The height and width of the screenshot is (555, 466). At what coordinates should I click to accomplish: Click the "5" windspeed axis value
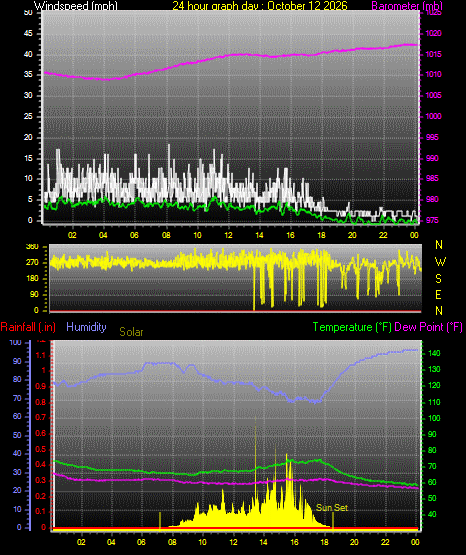(x=30, y=200)
